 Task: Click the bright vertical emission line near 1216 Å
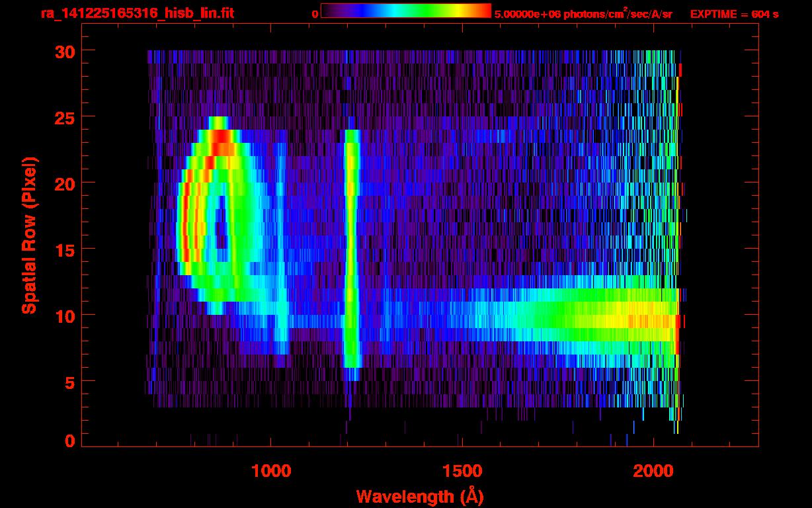coord(352,255)
